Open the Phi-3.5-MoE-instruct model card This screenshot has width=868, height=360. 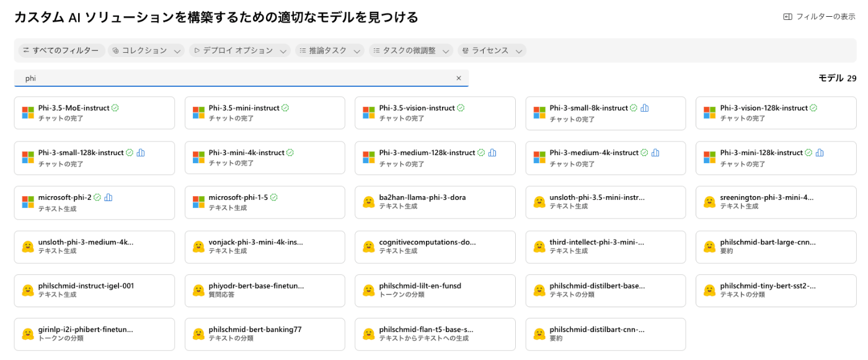coord(94,113)
